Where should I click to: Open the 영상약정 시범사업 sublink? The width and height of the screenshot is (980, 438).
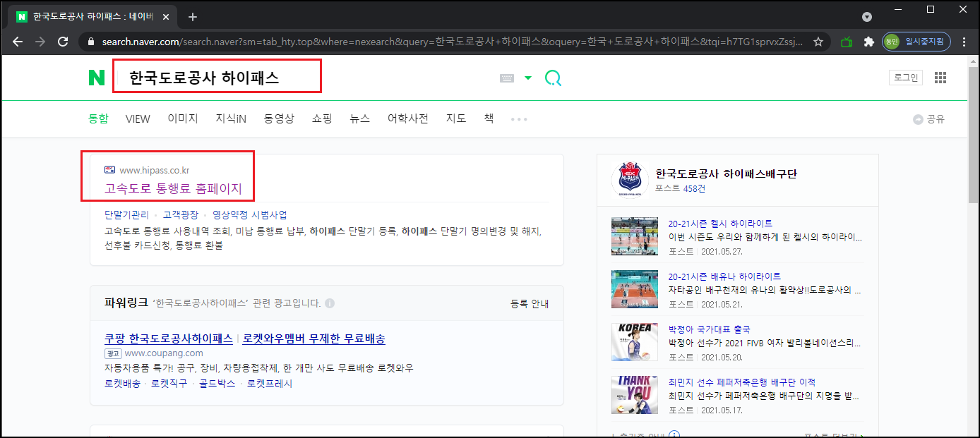(x=250, y=214)
